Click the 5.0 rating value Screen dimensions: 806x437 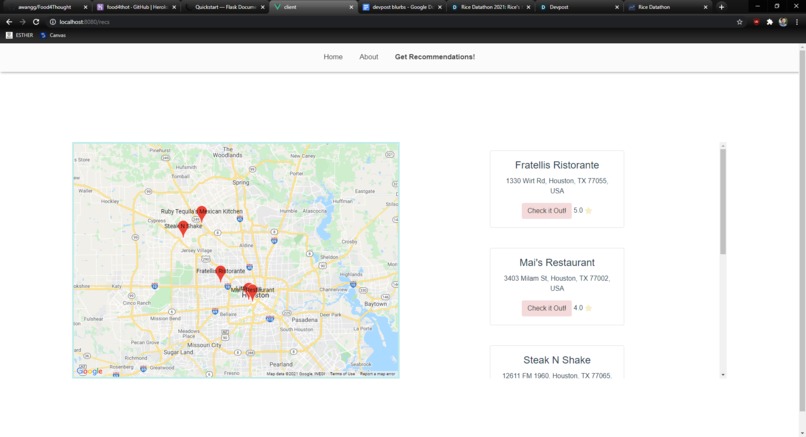click(x=578, y=210)
